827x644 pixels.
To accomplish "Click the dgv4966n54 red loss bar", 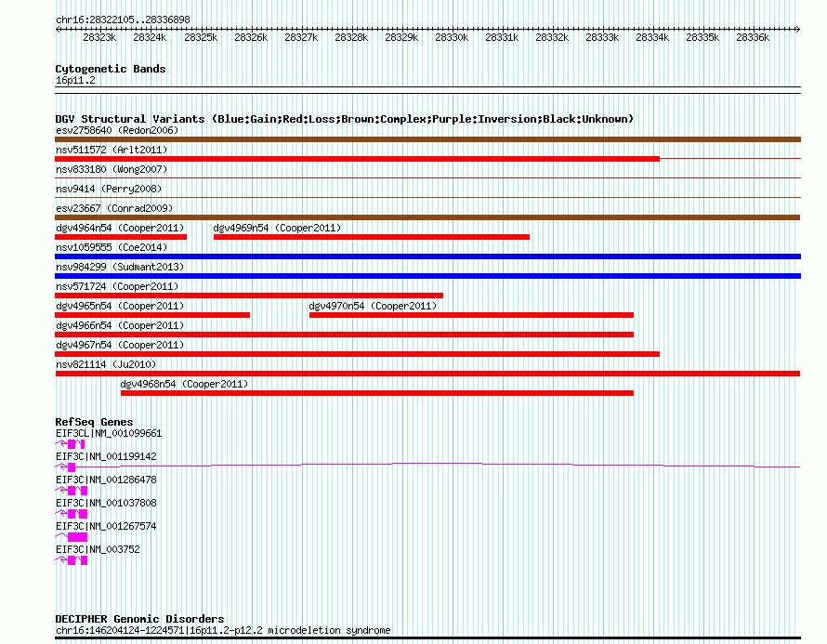I will click(345, 335).
